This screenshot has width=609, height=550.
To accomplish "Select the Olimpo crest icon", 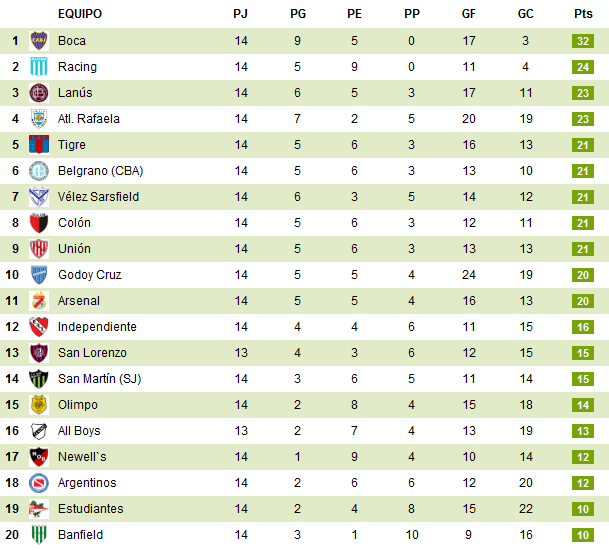I will (x=39, y=405).
